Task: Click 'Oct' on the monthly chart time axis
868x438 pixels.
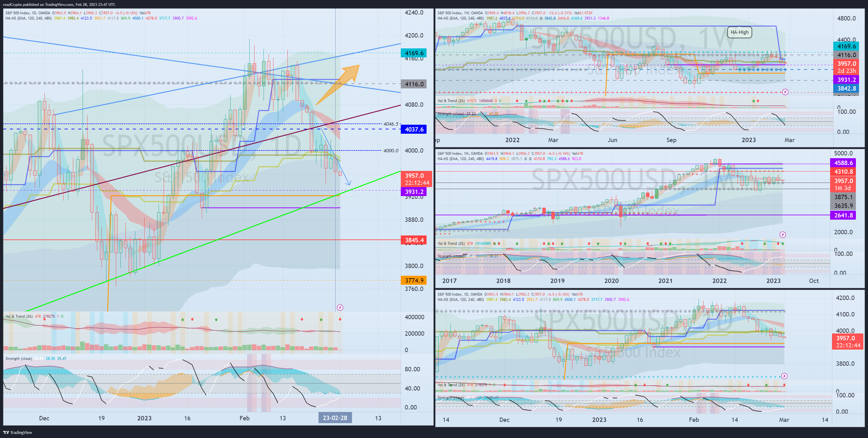Action: (x=814, y=280)
